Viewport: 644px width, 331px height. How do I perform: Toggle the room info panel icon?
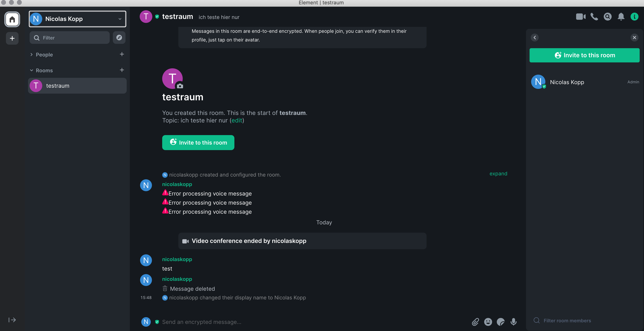click(634, 17)
